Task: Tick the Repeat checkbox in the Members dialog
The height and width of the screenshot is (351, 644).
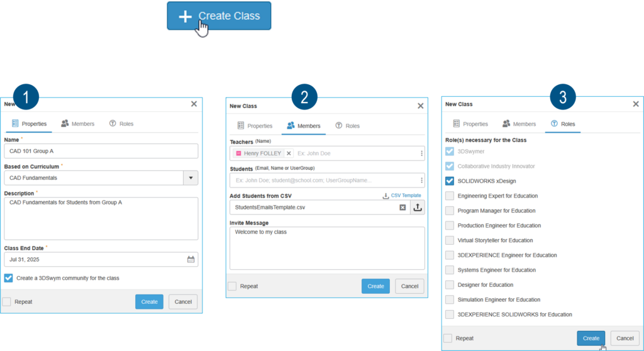Action: point(232,286)
